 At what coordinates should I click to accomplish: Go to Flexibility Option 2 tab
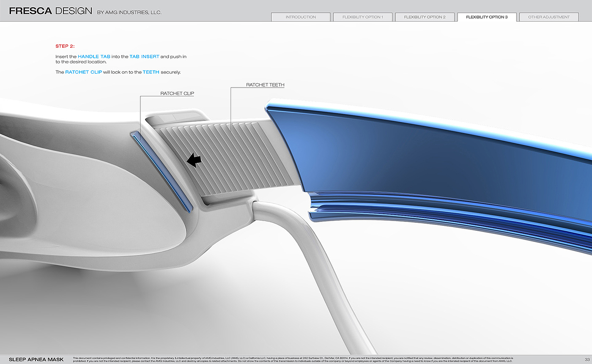coord(425,17)
